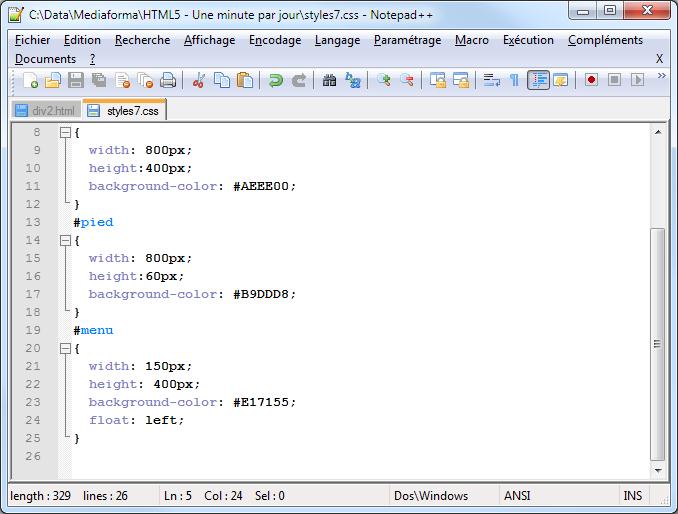The width and height of the screenshot is (678, 514).
Task: Toggle the show all characters pilcrow icon
Action: click(514, 80)
